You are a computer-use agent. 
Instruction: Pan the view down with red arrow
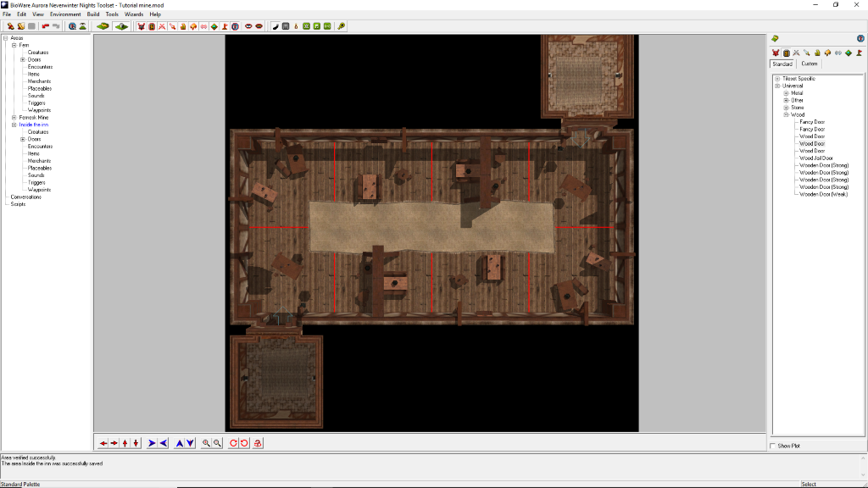coord(136,443)
